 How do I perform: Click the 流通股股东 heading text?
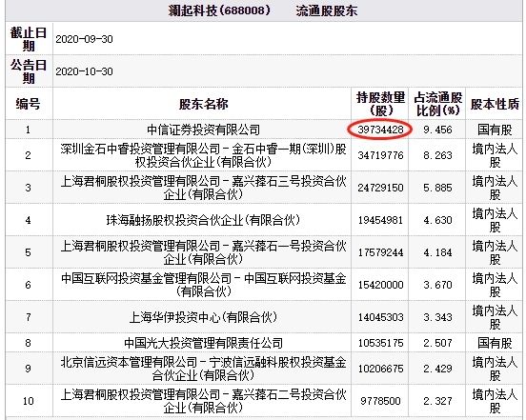[x=327, y=10]
